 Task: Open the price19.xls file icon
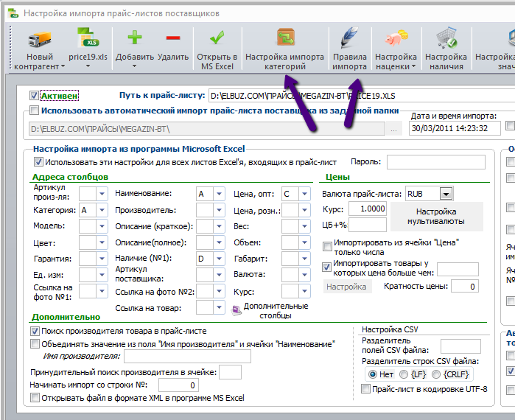point(88,38)
